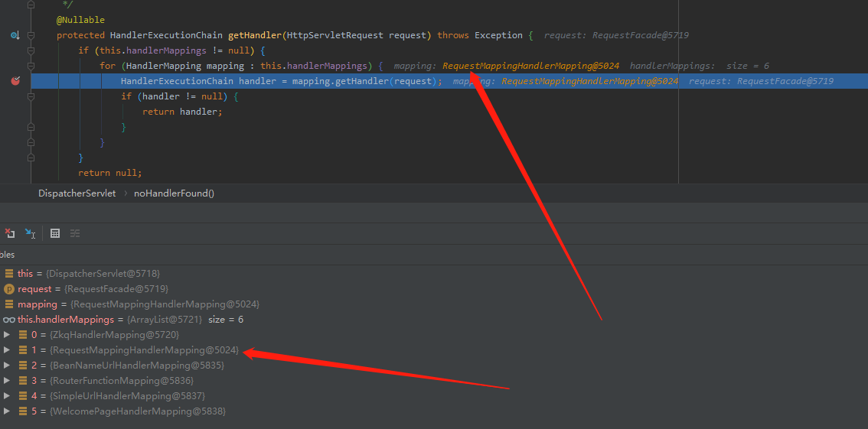This screenshot has height=429, width=868.
Task: Click the Run to Cursor icon
Action: click(30, 233)
